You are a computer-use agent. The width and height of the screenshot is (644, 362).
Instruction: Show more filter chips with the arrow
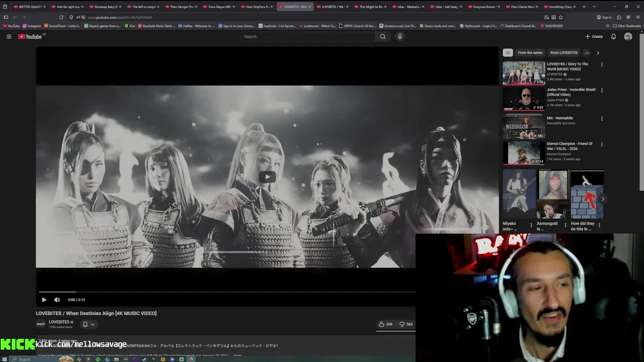(x=598, y=53)
